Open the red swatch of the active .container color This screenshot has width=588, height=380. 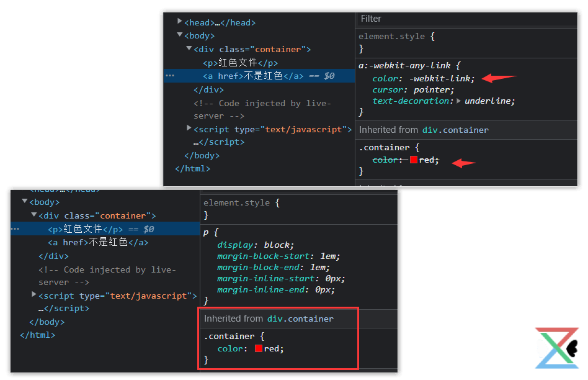259,348
